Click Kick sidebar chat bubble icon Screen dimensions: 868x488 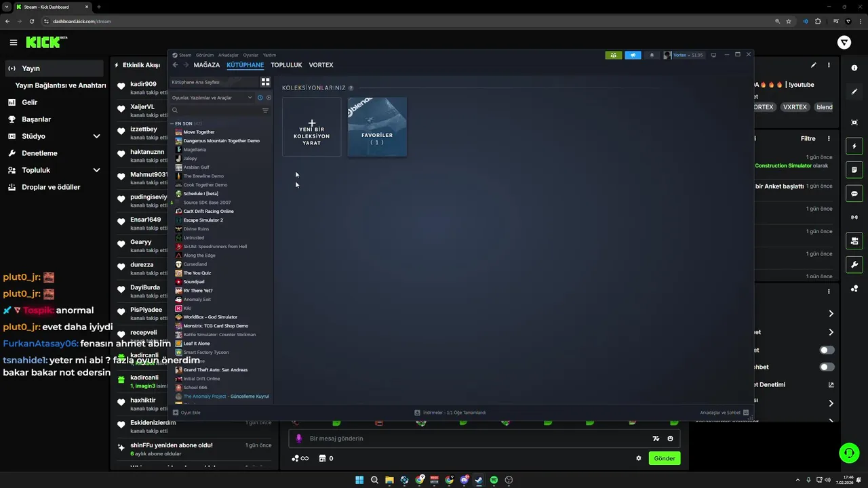coord(854,193)
